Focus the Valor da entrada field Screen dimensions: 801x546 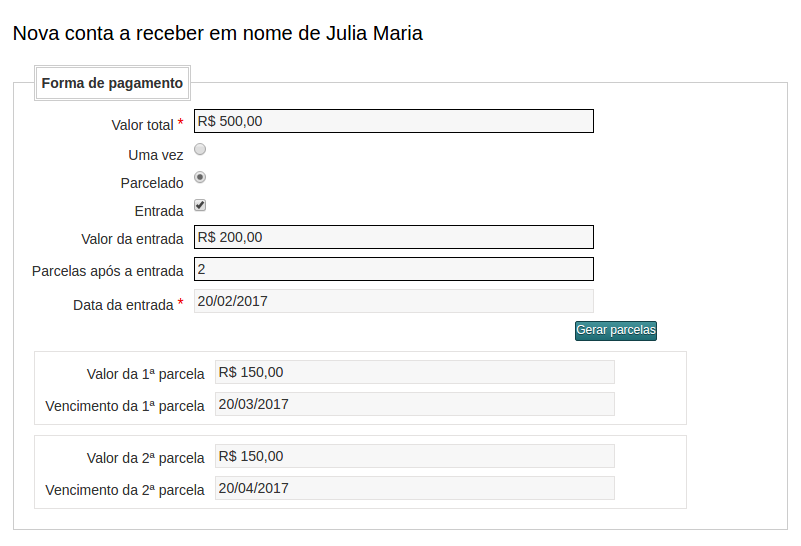(393, 237)
